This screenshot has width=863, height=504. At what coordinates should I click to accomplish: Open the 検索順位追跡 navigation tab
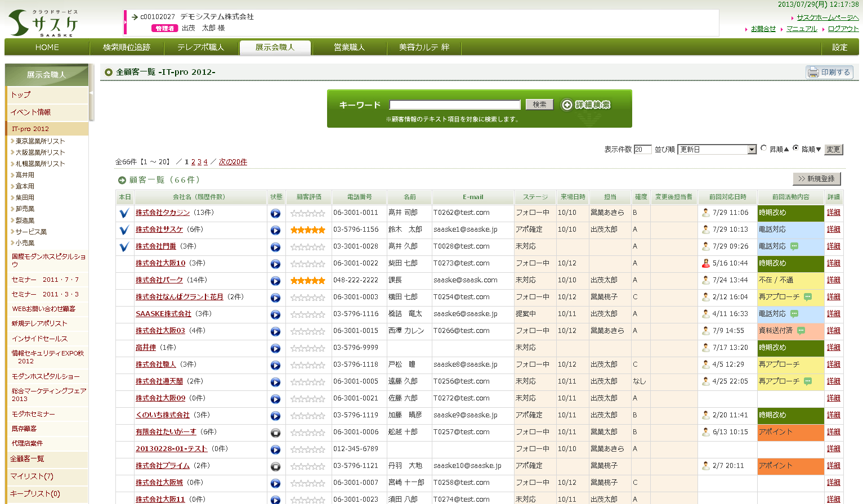click(127, 47)
